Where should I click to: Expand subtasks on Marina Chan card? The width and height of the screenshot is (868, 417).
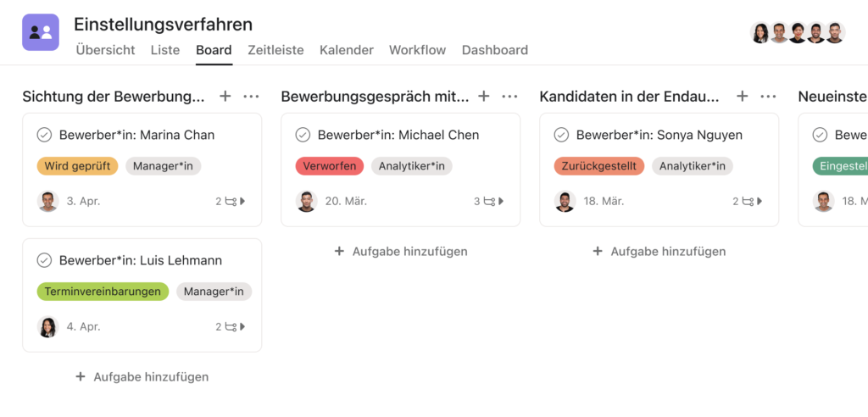pyautogui.click(x=231, y=202)
